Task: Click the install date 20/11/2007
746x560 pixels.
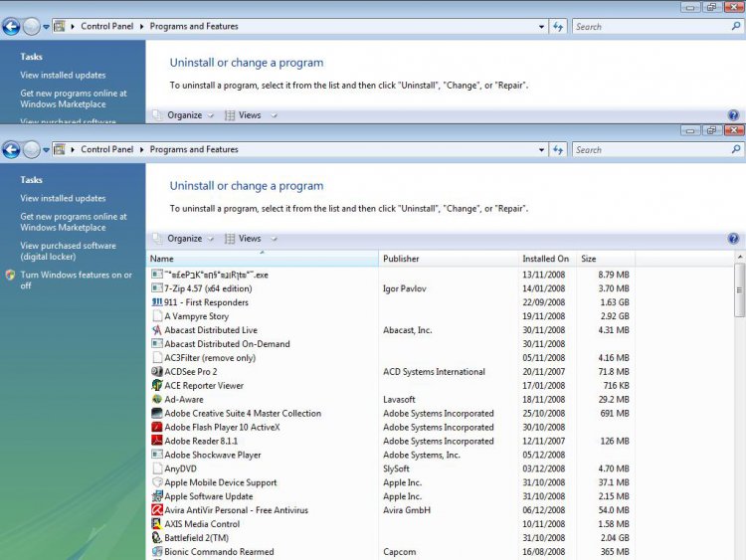Action: tap(544, 372)
